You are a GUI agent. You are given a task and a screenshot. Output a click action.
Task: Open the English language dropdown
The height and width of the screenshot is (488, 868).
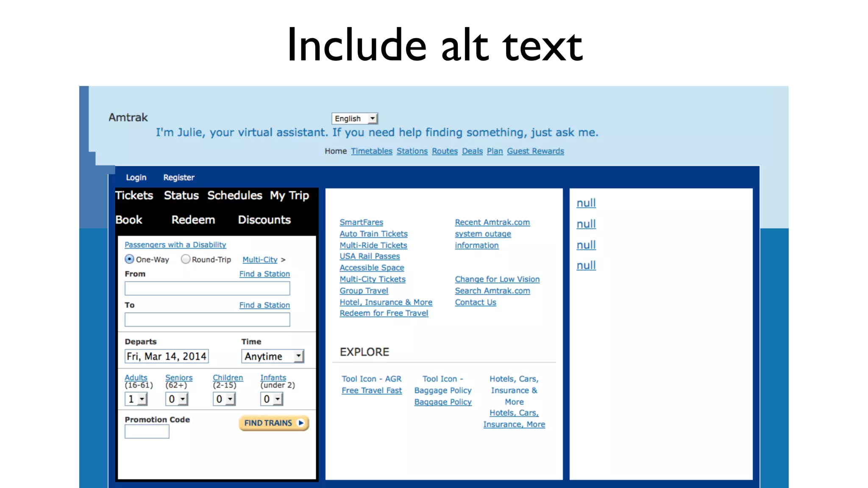355,119
